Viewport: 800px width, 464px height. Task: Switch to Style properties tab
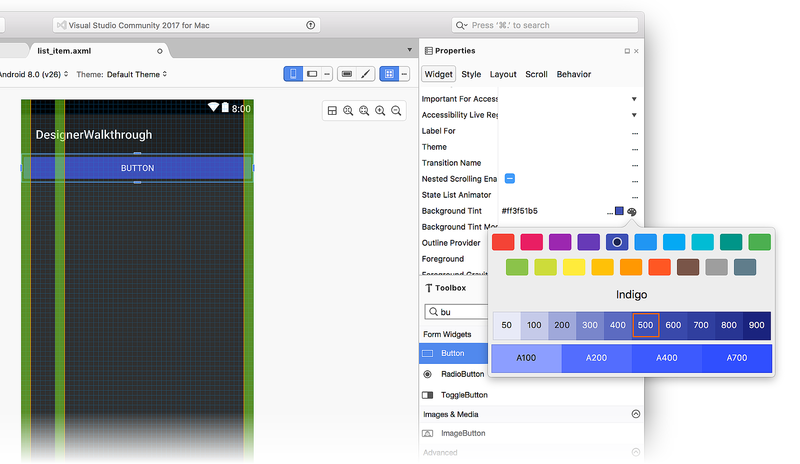click(x=471, y=74)
